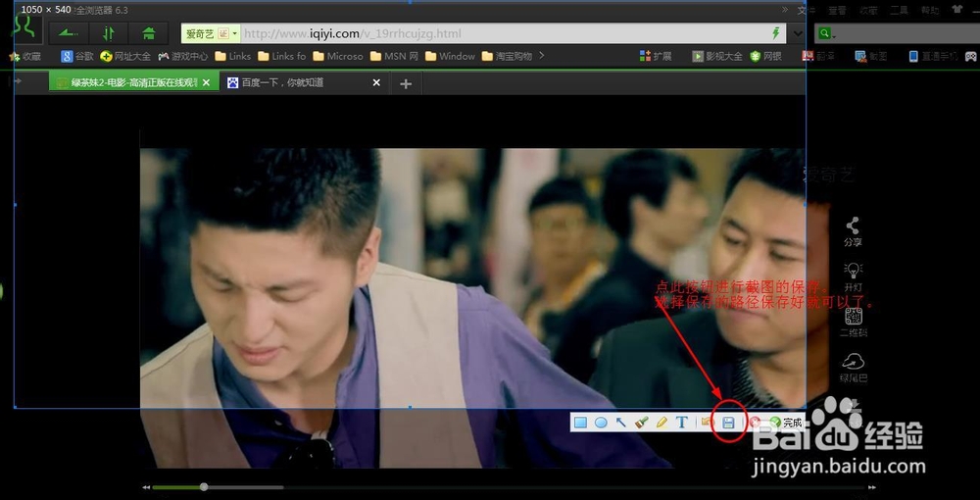Open the 网址大全 bookmark
The image size is (980, 500).
point(125,56)
